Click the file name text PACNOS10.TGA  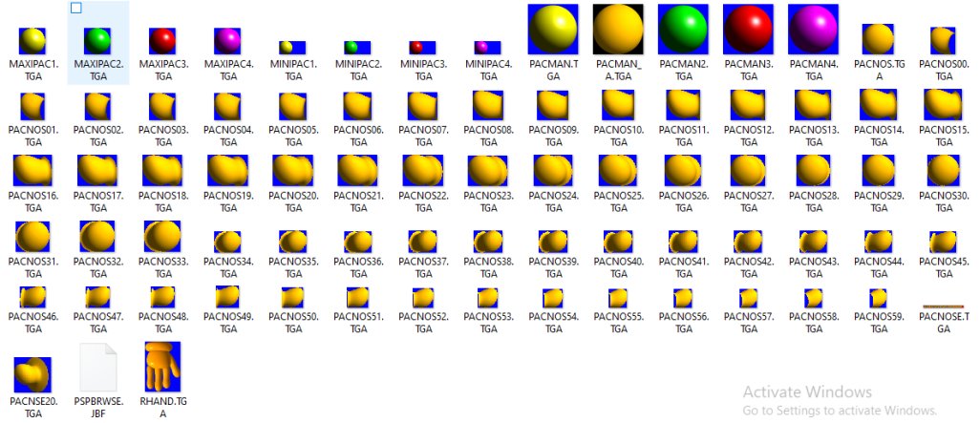pyautogui.click(x=618, y=137)
